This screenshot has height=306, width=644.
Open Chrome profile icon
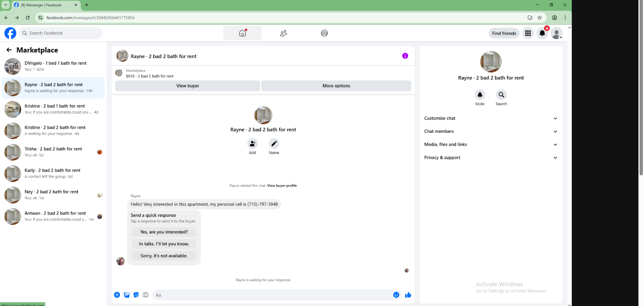pos(554,17)
